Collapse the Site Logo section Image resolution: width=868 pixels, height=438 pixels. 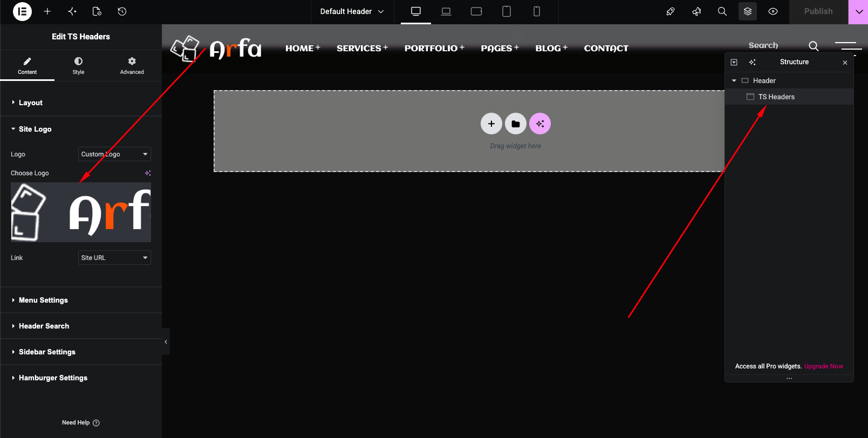click(81, 129)
